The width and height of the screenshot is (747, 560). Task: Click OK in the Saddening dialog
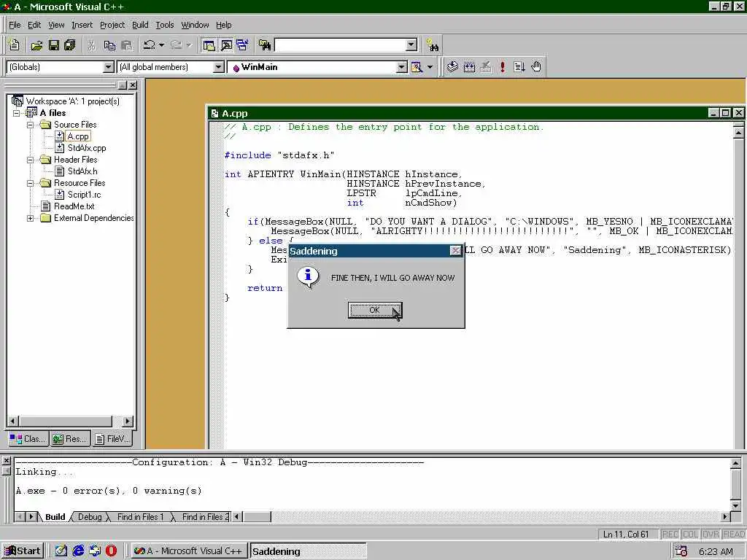tap(374, 310)
